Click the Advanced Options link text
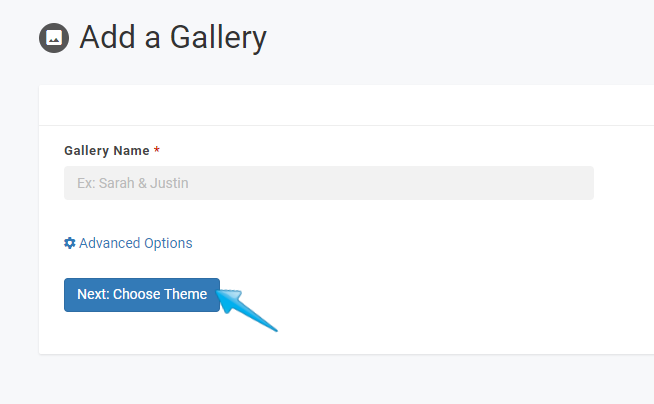This screenshot has width=654, height=404. [136, 243]
